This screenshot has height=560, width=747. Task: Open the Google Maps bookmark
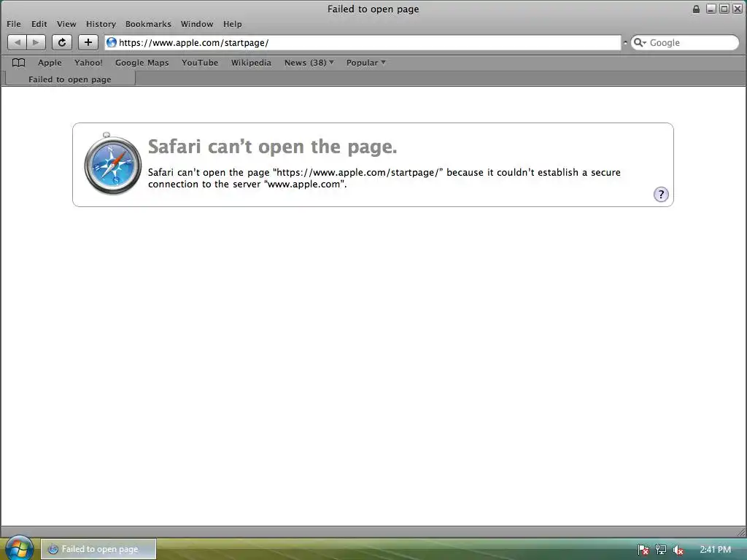coord(142,63)
